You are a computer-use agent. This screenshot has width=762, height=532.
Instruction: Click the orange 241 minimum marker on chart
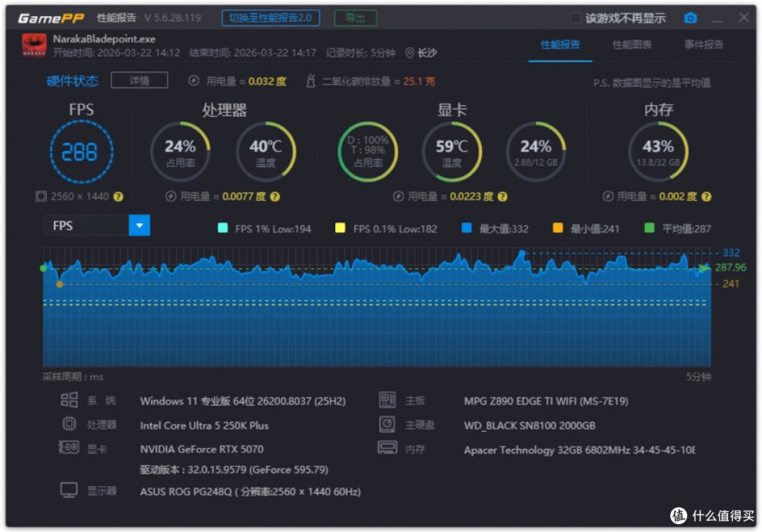coord(59,284)
